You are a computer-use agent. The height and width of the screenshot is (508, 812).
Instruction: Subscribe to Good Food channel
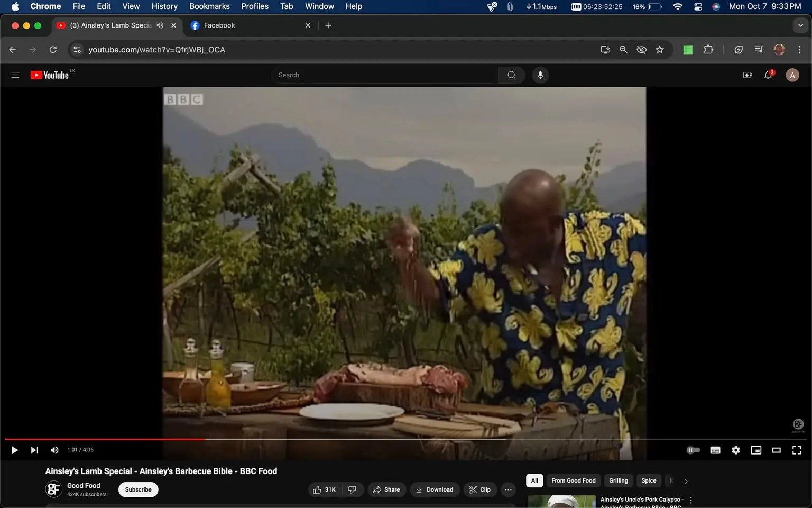point(137,489)
